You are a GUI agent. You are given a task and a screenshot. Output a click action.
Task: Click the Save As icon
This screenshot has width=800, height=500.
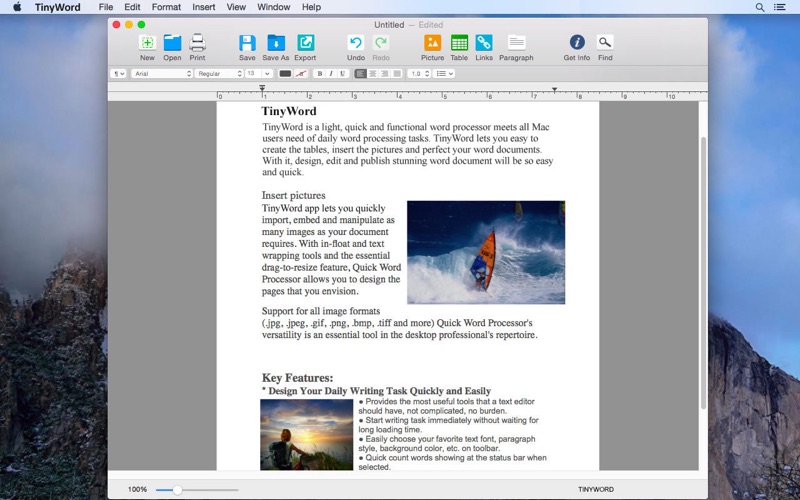coord(276,43)
